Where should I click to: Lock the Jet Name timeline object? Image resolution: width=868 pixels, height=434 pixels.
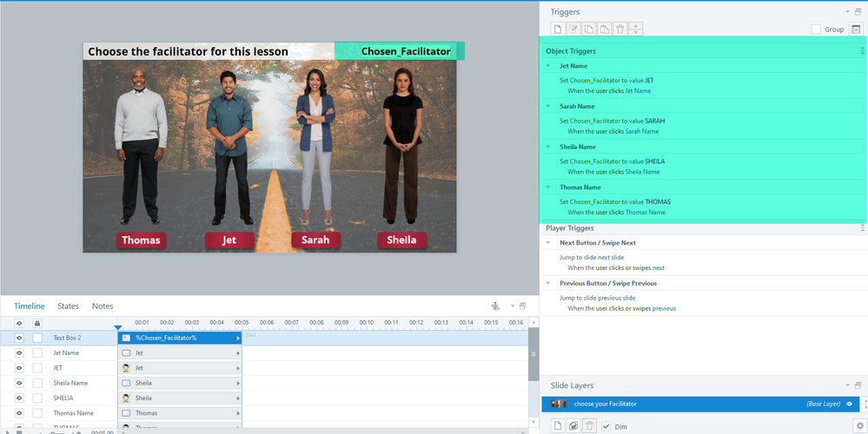click(x=37, y=353)
